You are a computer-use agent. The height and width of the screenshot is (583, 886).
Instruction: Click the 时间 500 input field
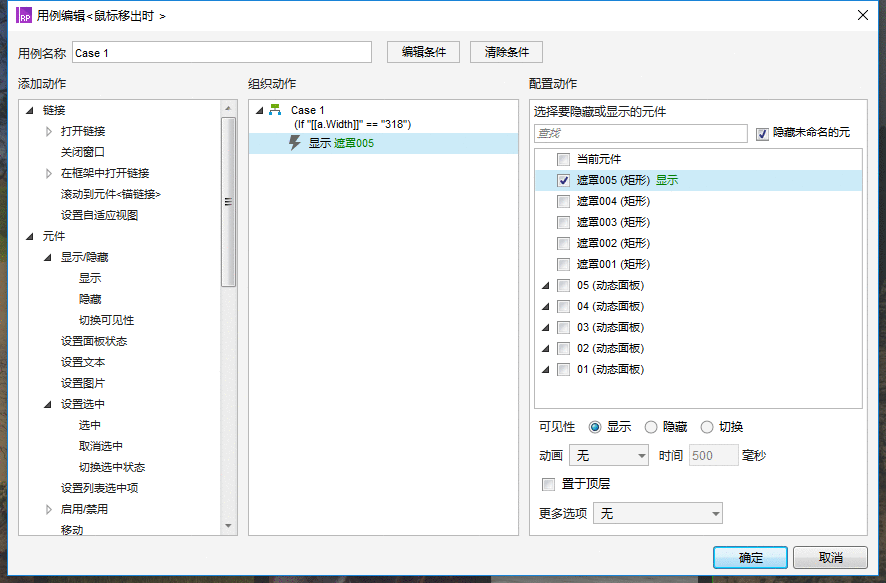[x=714, y=455]
